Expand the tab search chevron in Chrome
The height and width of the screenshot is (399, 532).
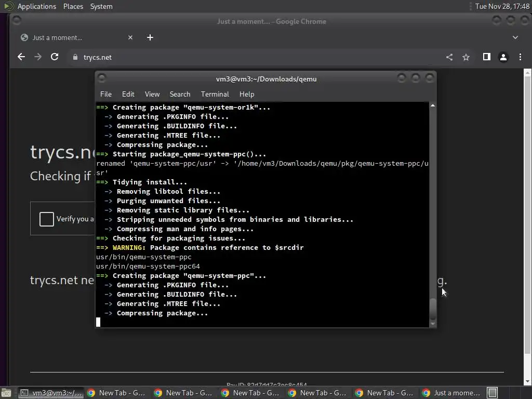pos(515,37)
